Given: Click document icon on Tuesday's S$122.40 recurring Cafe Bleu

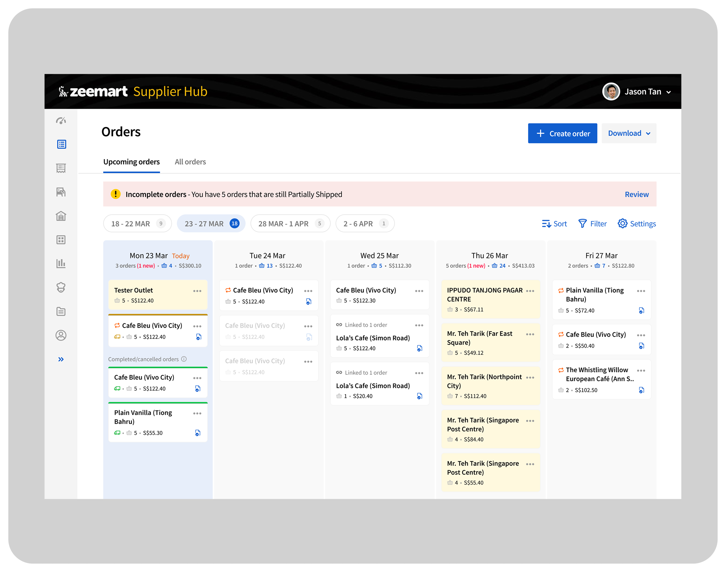Looking at the screenshot, I should coord(309,302).
